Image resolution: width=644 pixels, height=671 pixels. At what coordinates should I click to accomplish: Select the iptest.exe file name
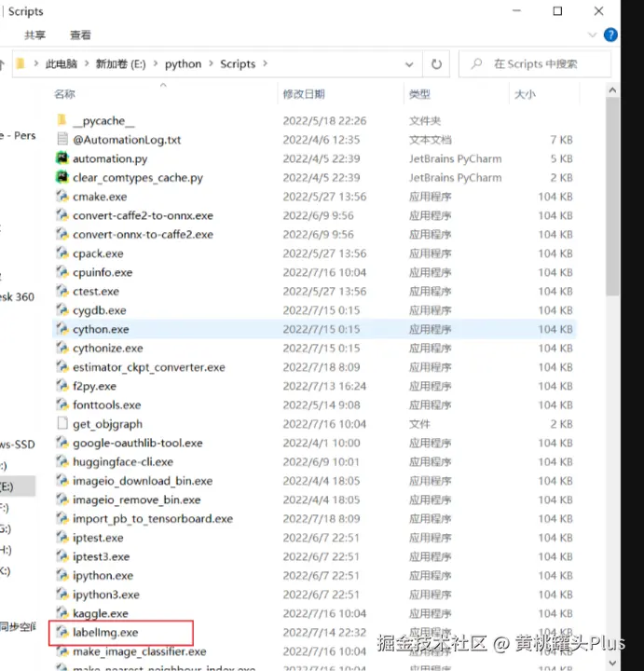coord(98,538)
